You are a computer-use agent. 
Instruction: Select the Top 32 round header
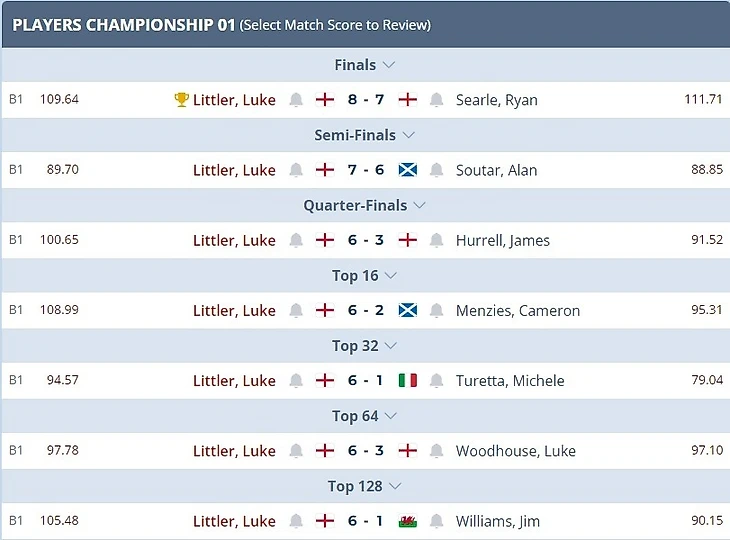[355, 345]
